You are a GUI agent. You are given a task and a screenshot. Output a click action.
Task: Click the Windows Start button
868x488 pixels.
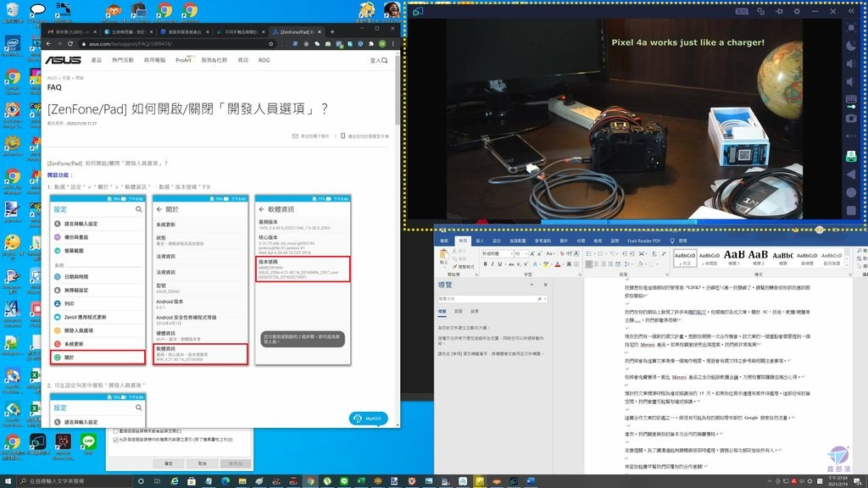point(8,481)
